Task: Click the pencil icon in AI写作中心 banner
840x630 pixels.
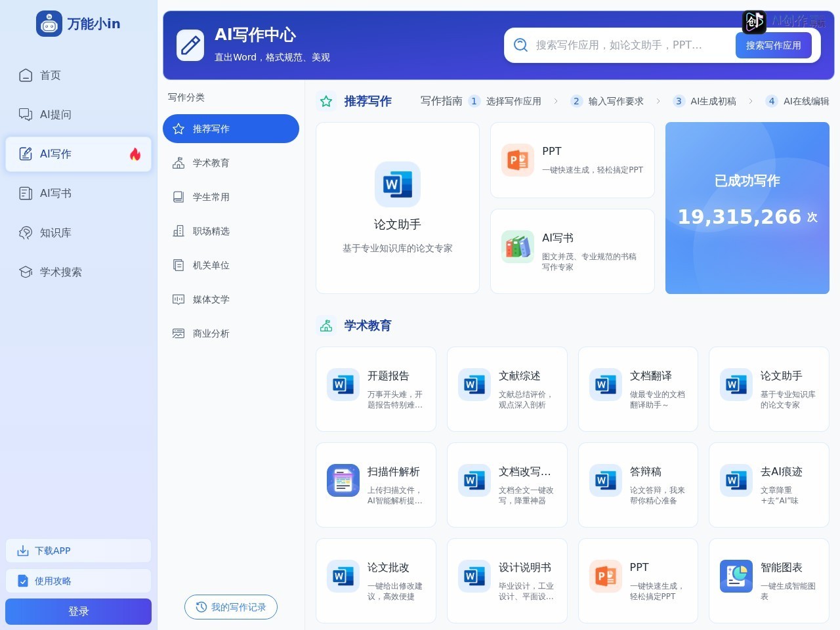Action: 190,45
